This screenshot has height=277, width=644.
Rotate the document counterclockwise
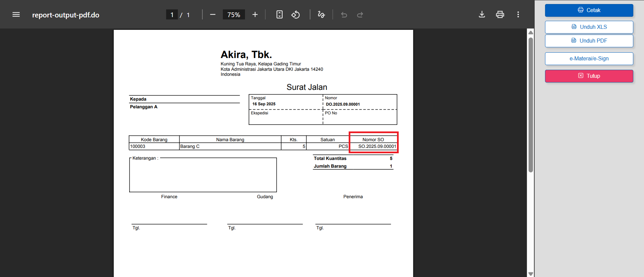[x=295, y=15]
